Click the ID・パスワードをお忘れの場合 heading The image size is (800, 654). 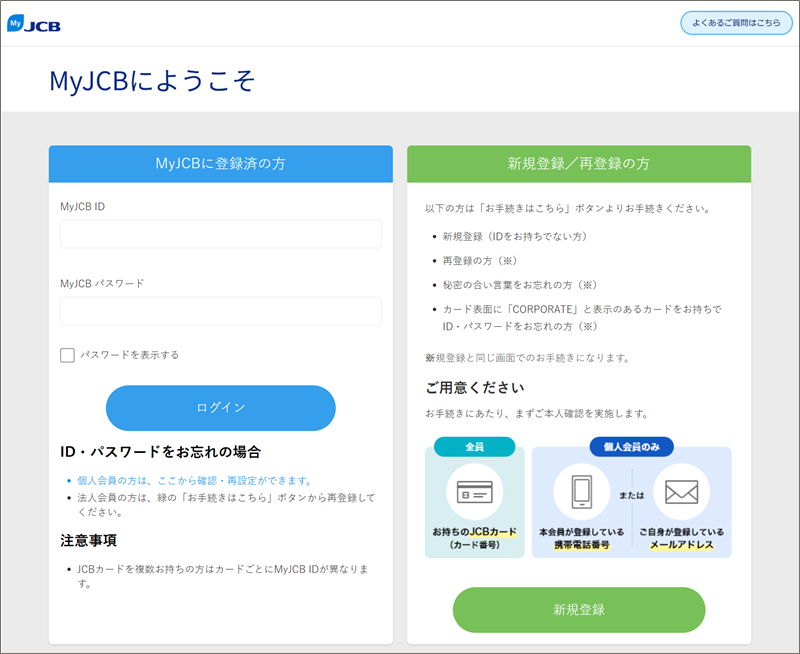coord(161,452)
